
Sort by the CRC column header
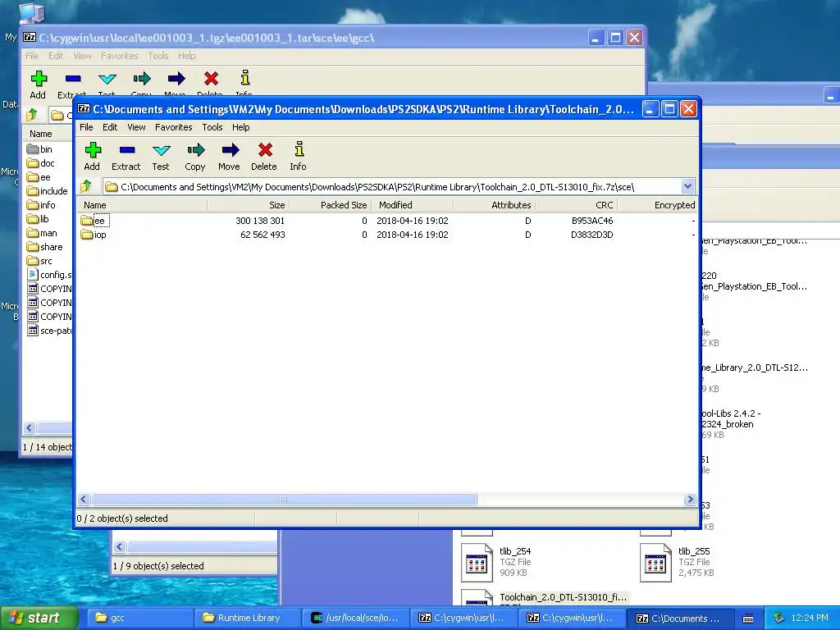[x=577, y=205]
